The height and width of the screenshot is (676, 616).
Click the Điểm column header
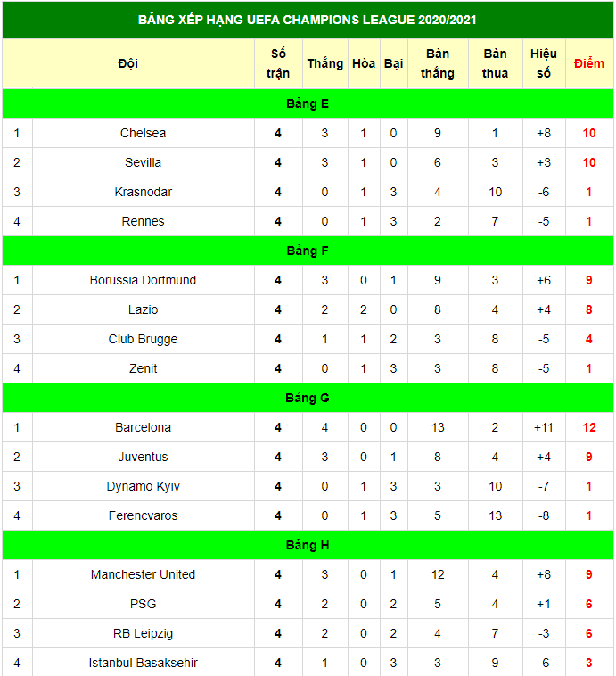click(589, 63)
